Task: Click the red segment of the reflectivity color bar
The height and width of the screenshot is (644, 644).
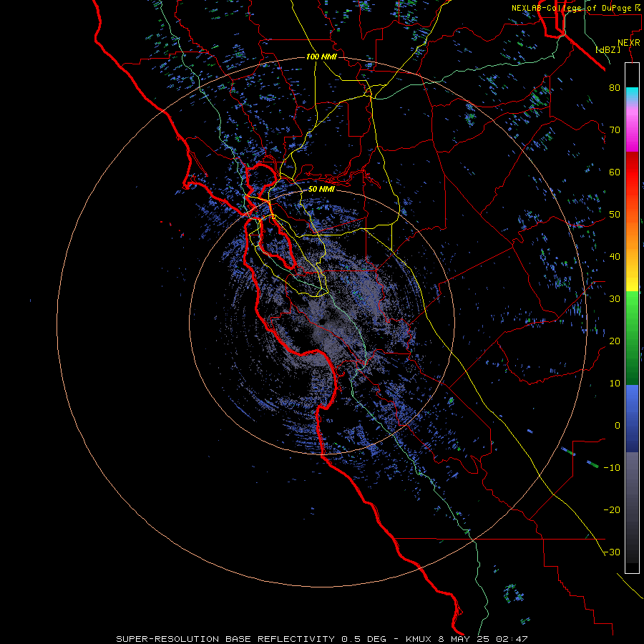Action: 632,172
